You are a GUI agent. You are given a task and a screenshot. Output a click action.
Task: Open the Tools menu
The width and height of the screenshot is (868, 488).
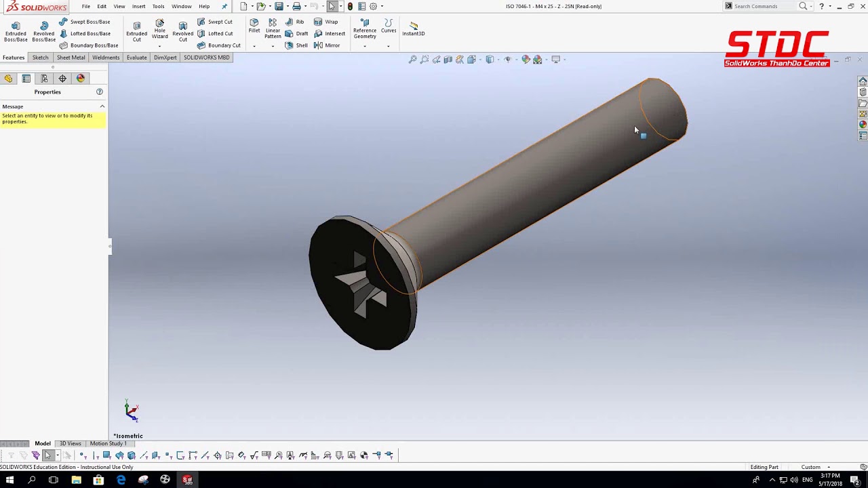[x=158, y=6]
